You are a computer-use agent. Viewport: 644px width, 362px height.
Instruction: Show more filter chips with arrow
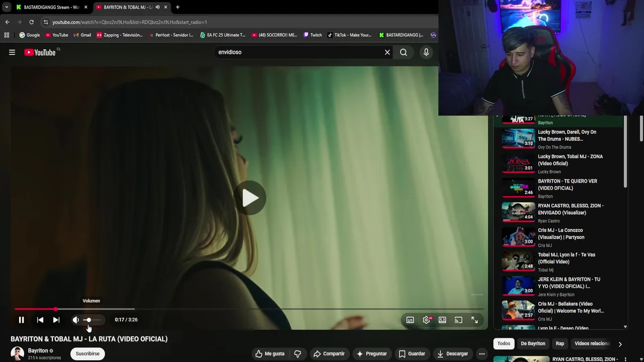click(x=620, y=344)
